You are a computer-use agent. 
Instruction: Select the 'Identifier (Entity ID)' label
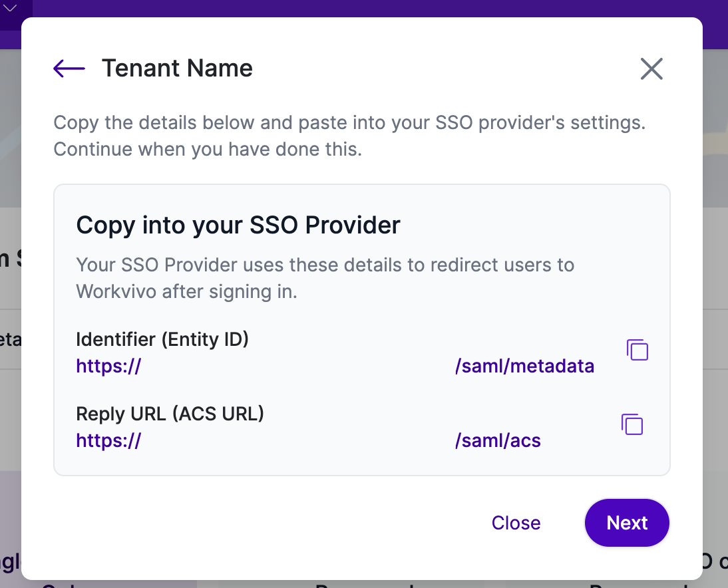point(162,339)
